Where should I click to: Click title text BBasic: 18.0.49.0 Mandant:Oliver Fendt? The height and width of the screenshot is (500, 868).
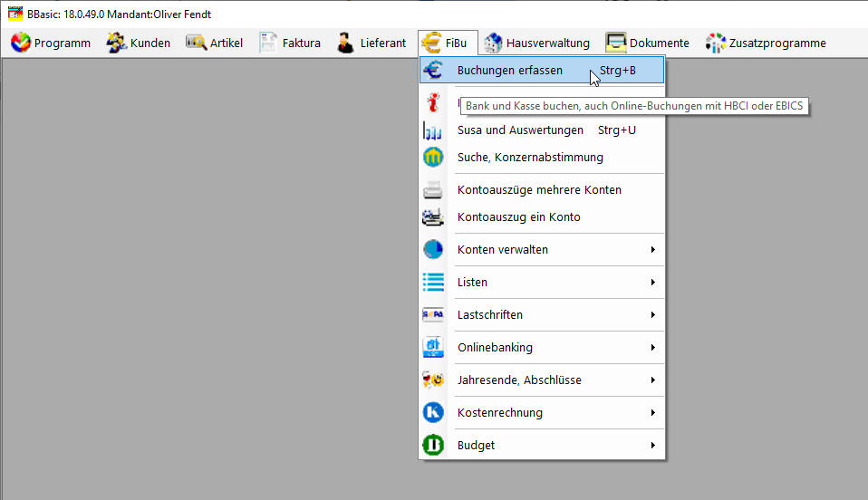[119, 14]
